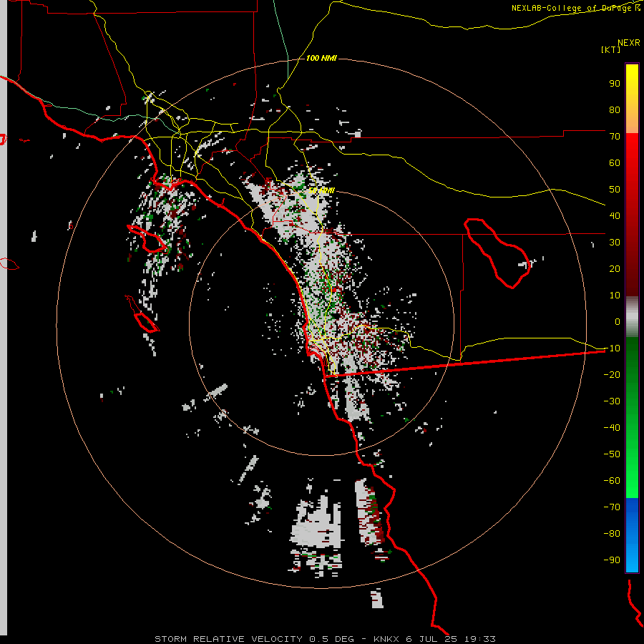644x644 pixels.
Task: Click the positive 20 scale value
Action: point(615,269)
